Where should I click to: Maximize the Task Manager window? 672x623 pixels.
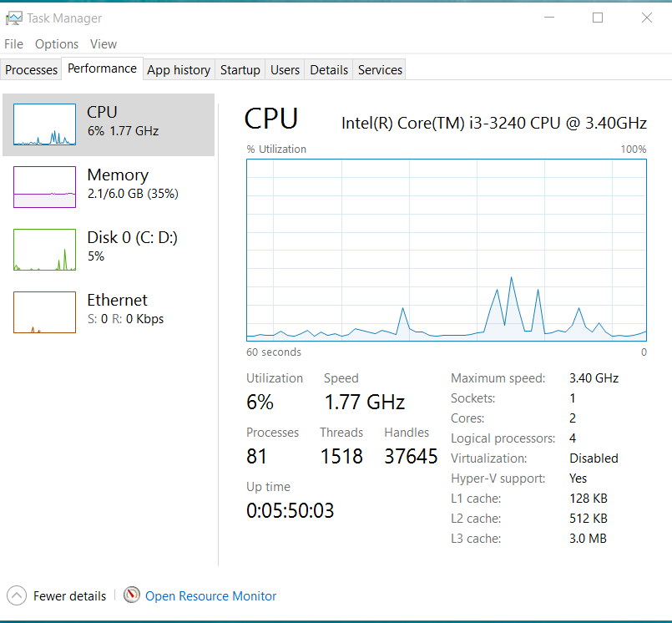point(598,18)
